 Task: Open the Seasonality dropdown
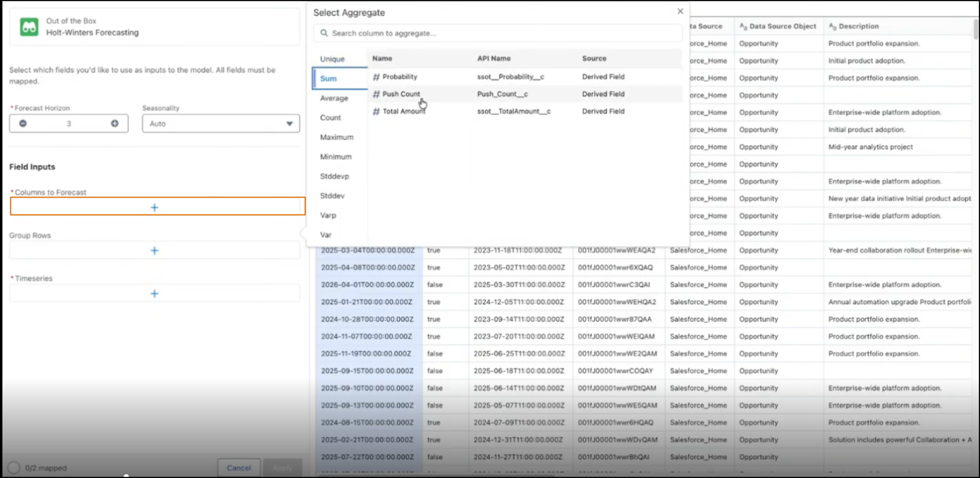221,123
